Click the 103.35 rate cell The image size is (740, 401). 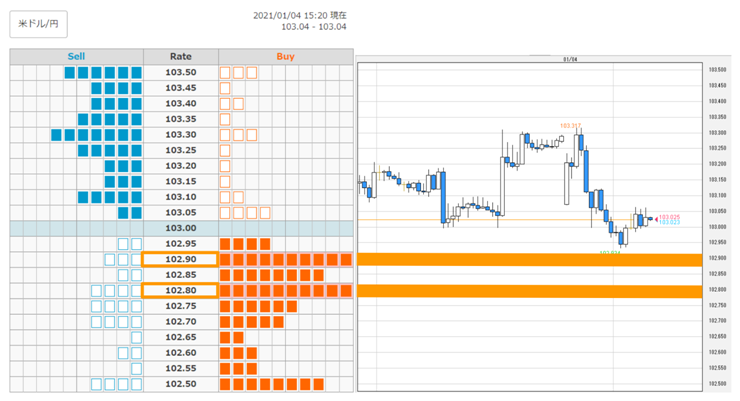(x=181, y=119)
